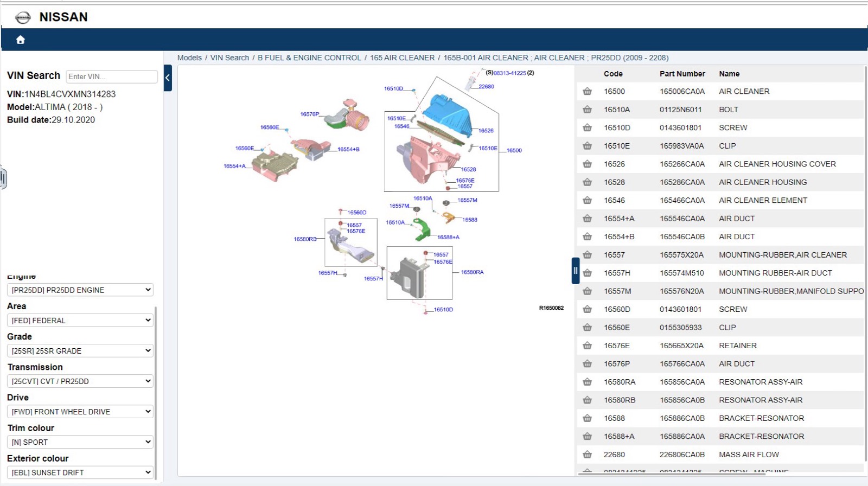Open the Transmission CVT dropdown
This screenshot has height=486, width=868.
click(x=80, y=381)
